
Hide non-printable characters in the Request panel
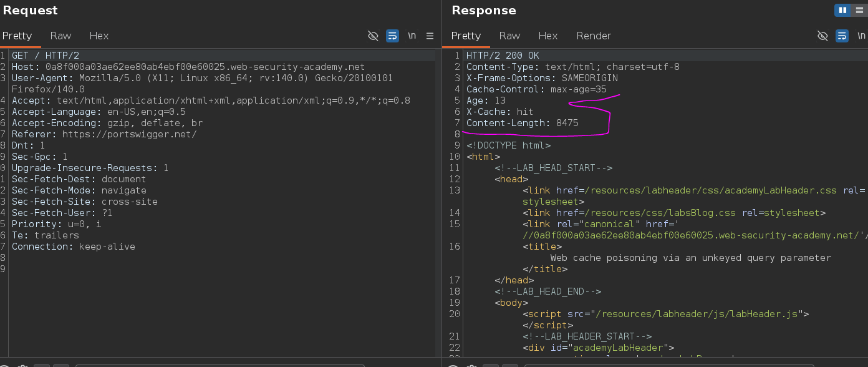coord(373,36)
